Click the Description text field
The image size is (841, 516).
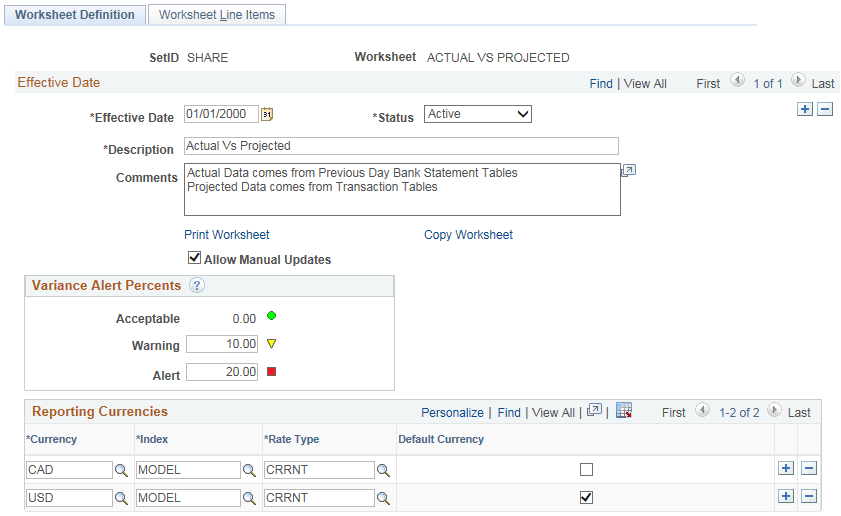click(401, 146)
